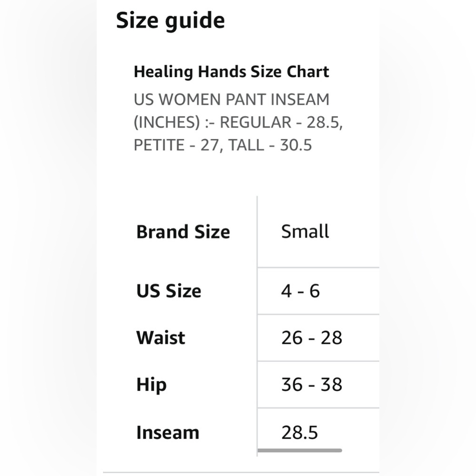Click the US Size row label
The image size is (476, 476).
click(169, 291)
